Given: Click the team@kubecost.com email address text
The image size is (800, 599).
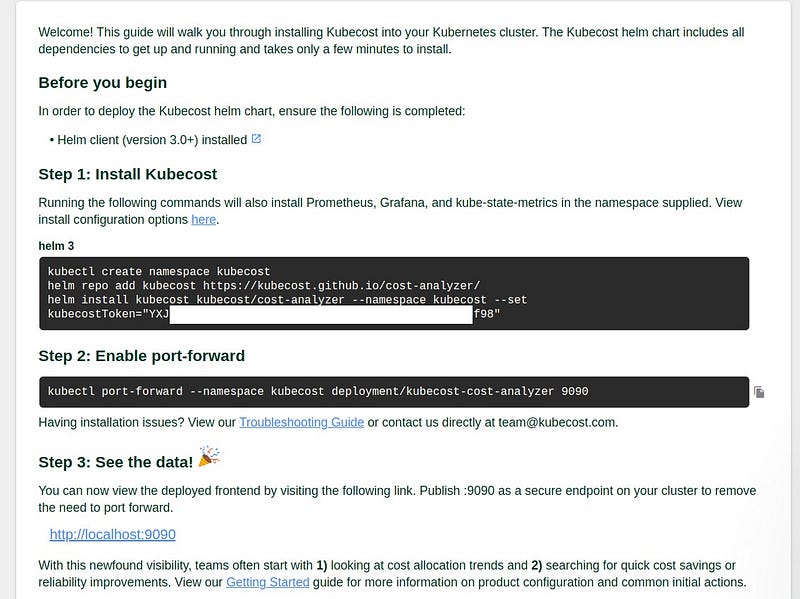Looking at the screenshot, I should coord(556,422).
